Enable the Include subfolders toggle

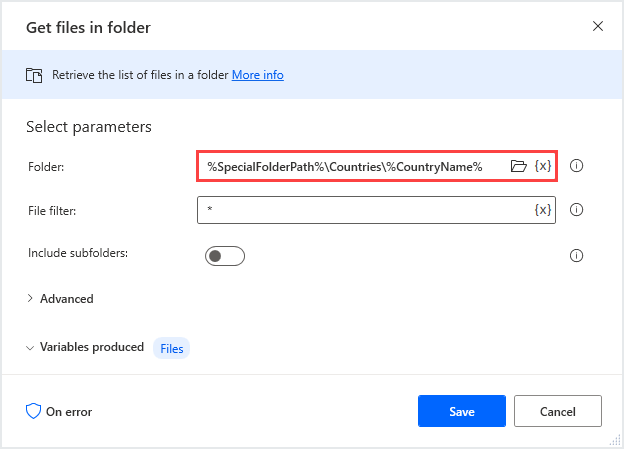[x=225, y=255]
